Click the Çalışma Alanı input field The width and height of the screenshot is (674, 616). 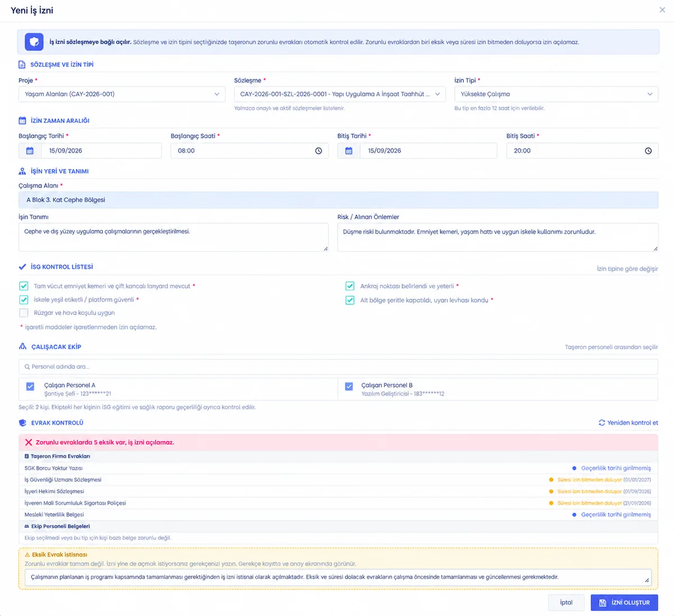[x=338, y=200]
